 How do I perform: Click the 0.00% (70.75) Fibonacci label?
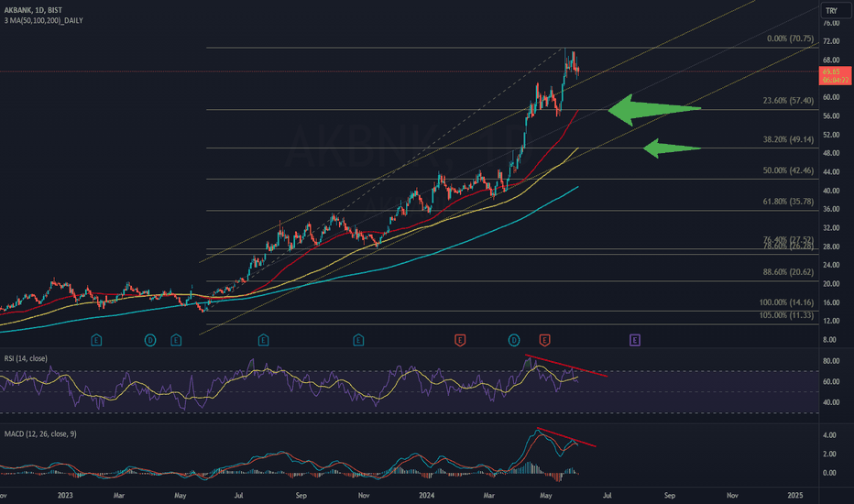coord(790,38)
